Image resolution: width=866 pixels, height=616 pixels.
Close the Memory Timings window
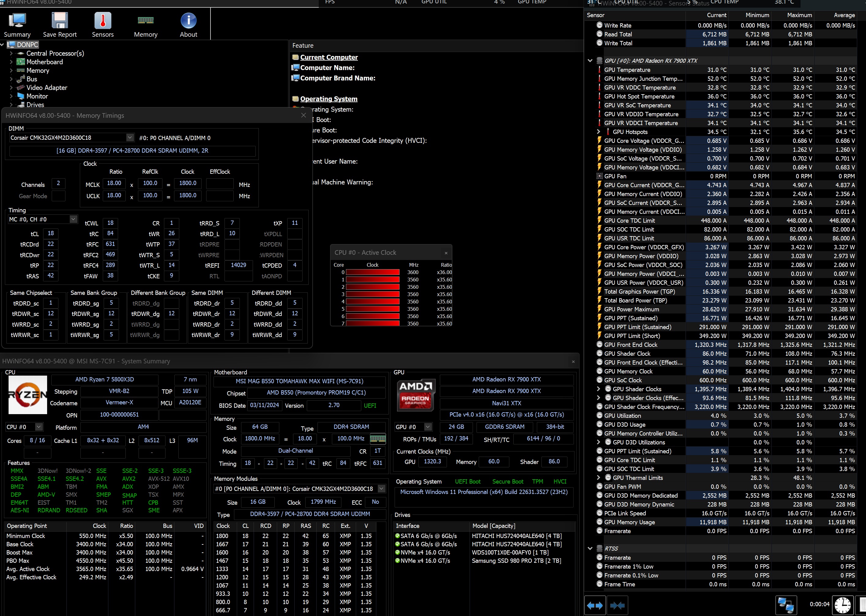pos(303,115)
